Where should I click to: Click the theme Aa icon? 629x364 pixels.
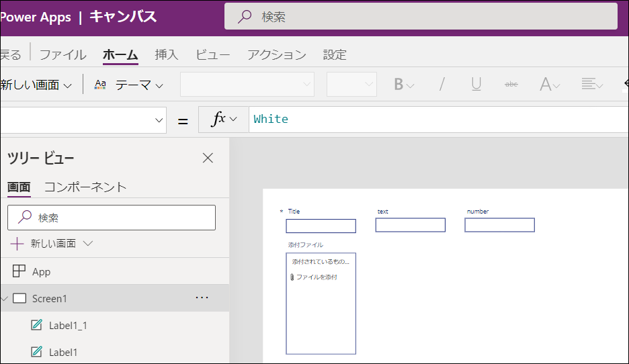pyautogui.click(x=100, y=85)
